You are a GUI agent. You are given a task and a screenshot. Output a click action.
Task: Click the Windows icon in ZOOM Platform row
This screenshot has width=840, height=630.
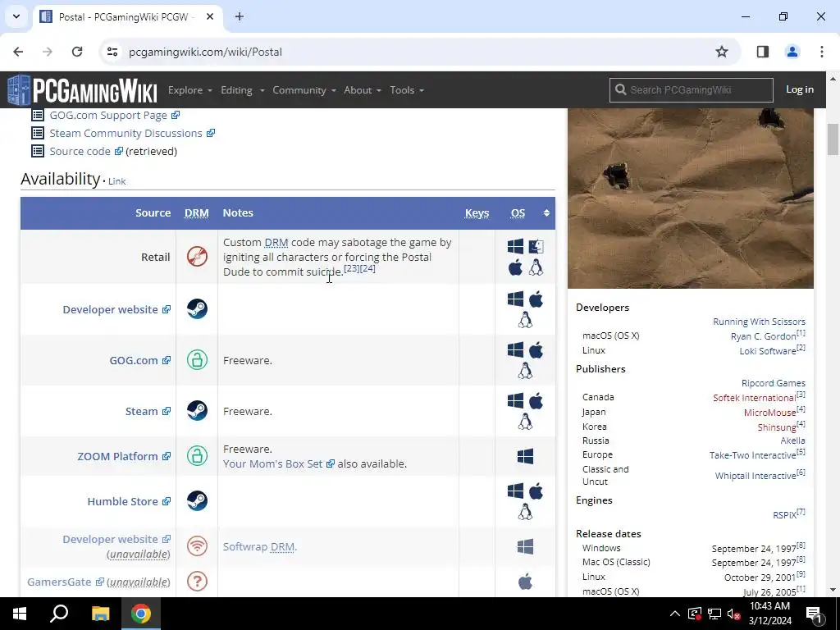(526, 456)
